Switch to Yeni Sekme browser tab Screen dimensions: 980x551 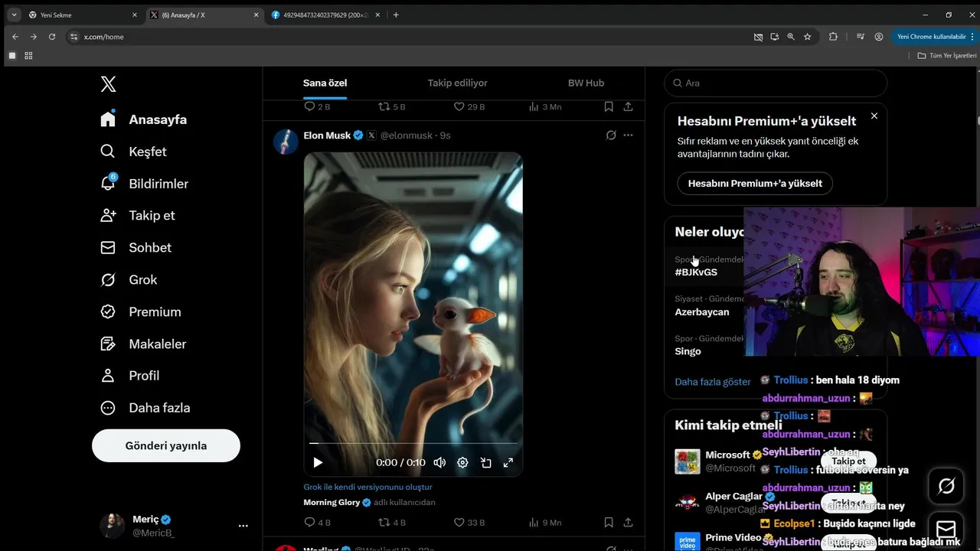[x=82, y=15]
